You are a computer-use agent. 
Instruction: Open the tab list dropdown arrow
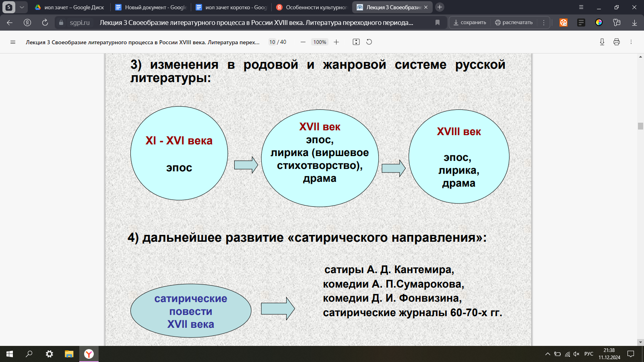(x=22, y=7)
